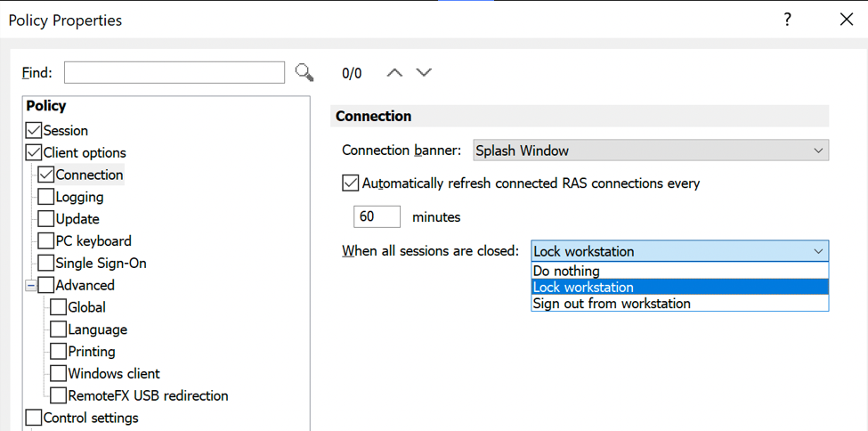Select Sign out from workstation option
868x431 pixels.
(x=612, y=304)
